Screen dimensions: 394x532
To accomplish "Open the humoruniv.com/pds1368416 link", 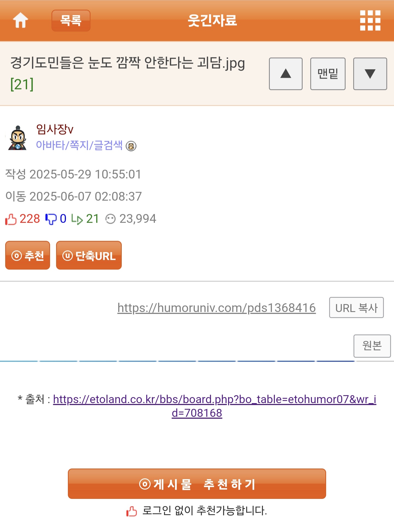I will [x=217, y=308].
